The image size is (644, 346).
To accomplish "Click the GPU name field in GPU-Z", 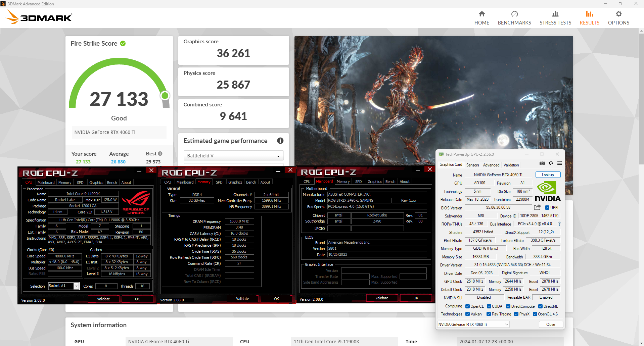I will (498, 175).
